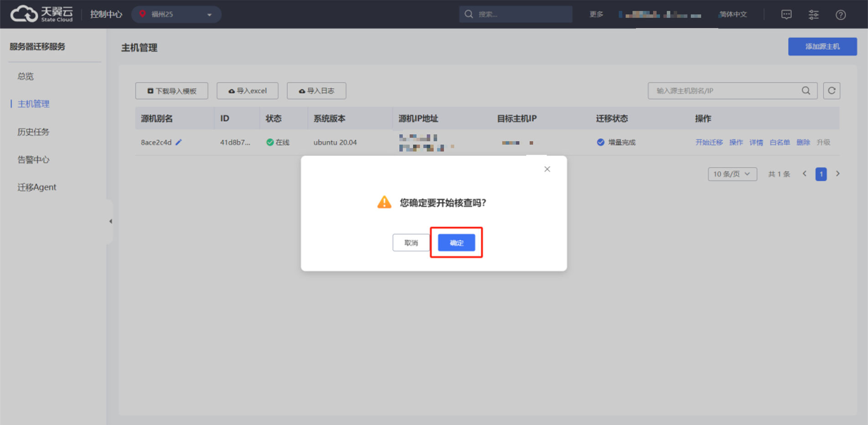Select page 1 in pagination
The image size is (868, 425).
(x=821, y=174)
